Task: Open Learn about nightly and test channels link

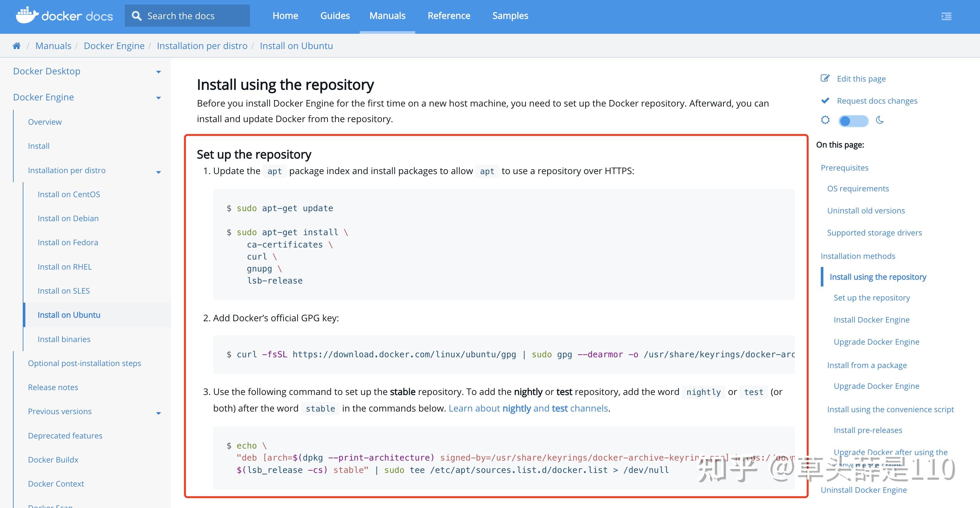Action: pos(528,408)
